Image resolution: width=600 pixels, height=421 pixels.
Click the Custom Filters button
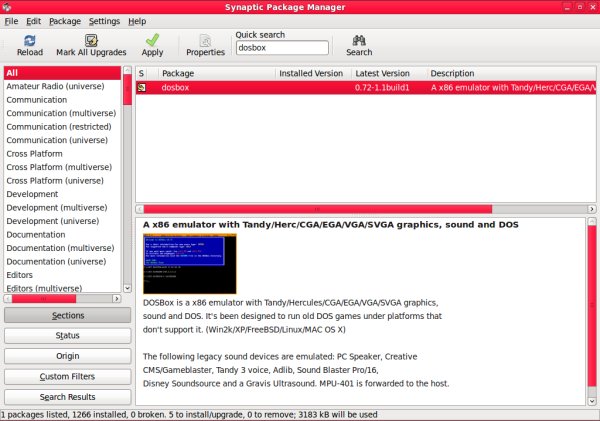coord(67,377)
